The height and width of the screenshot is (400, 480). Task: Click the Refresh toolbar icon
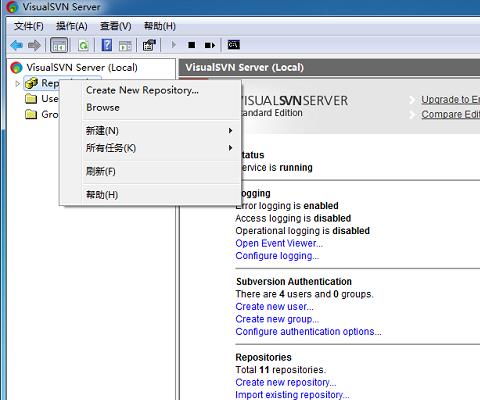pos(83,45)
